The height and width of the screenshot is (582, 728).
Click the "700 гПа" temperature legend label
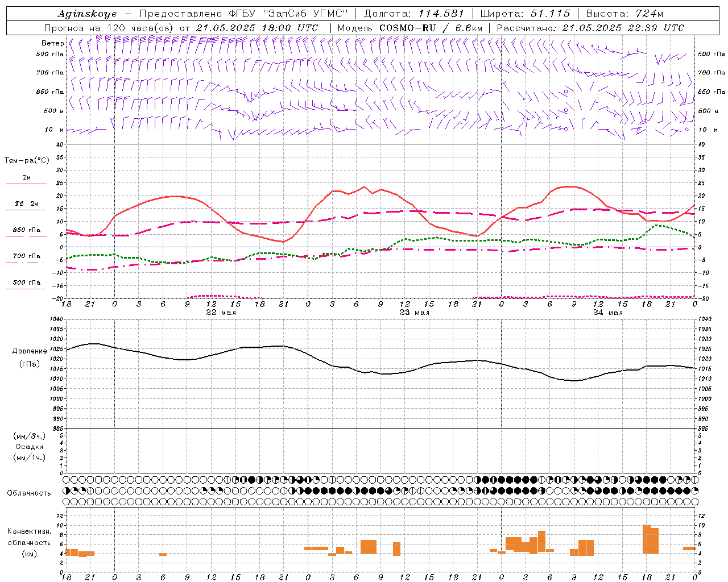[x=26, y=256]
